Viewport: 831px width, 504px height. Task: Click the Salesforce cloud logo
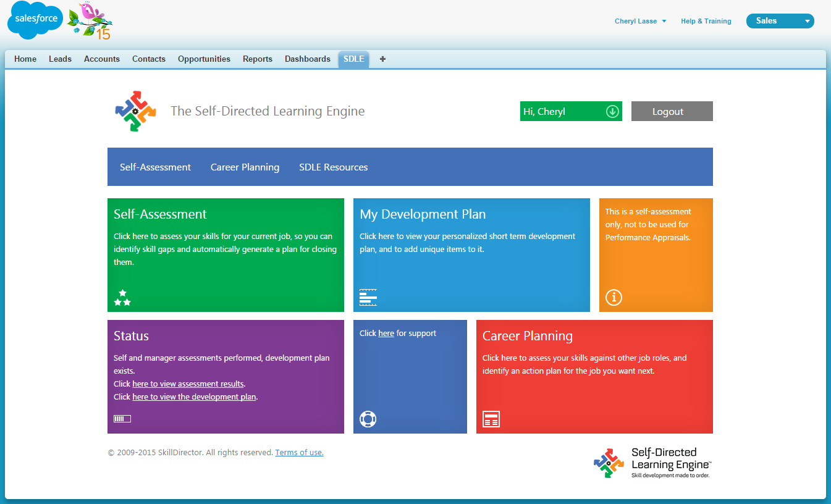[35, 20]
